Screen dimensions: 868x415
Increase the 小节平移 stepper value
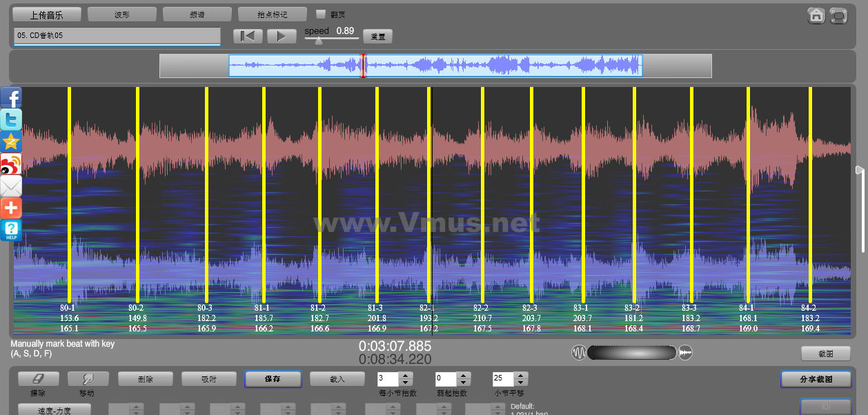click(522, 376)
